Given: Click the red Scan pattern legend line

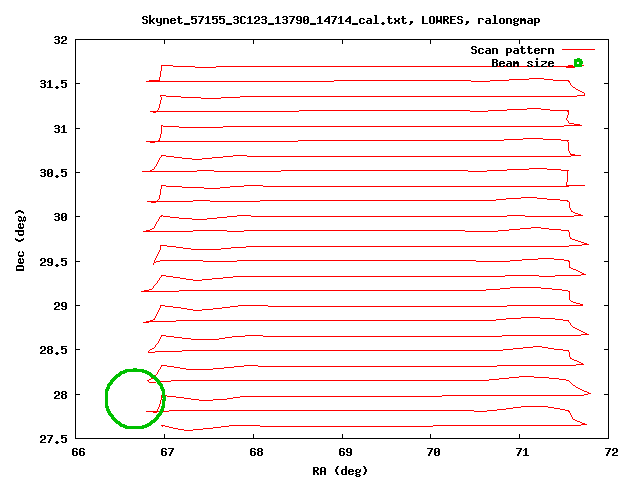Looking at the screenshot, I should (578, 50).
